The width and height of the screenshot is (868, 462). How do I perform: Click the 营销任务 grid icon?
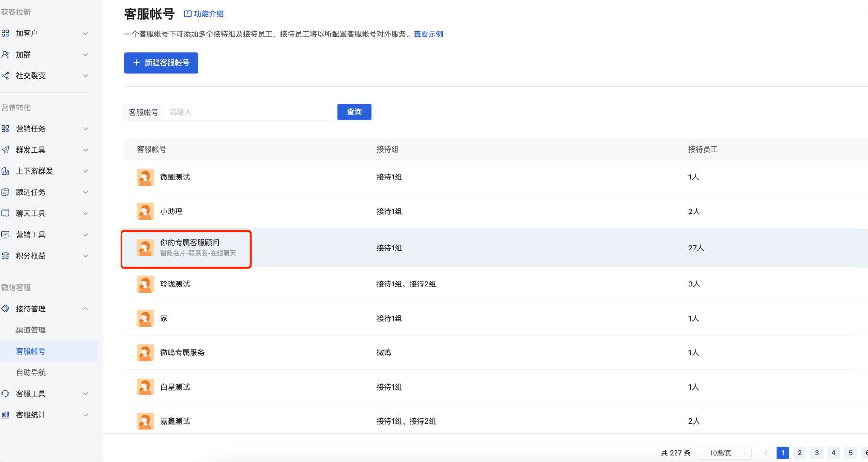pyautogui.click(x=5, y=129)
